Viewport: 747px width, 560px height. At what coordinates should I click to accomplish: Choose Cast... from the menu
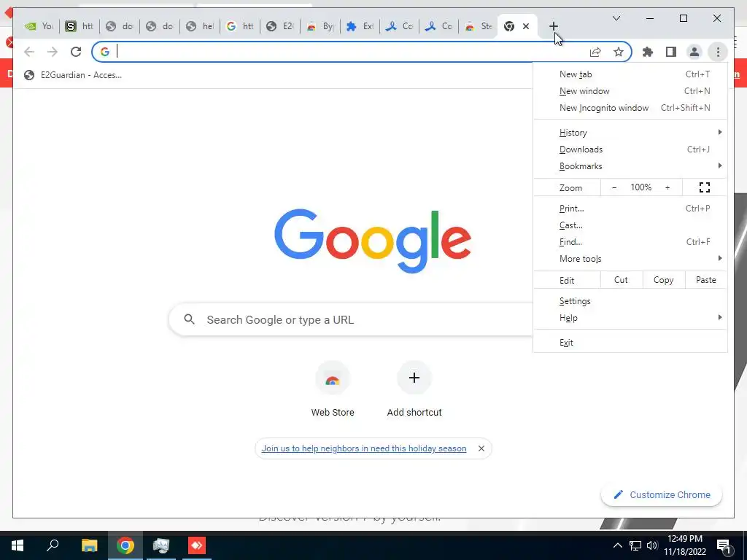pos(630,225)
